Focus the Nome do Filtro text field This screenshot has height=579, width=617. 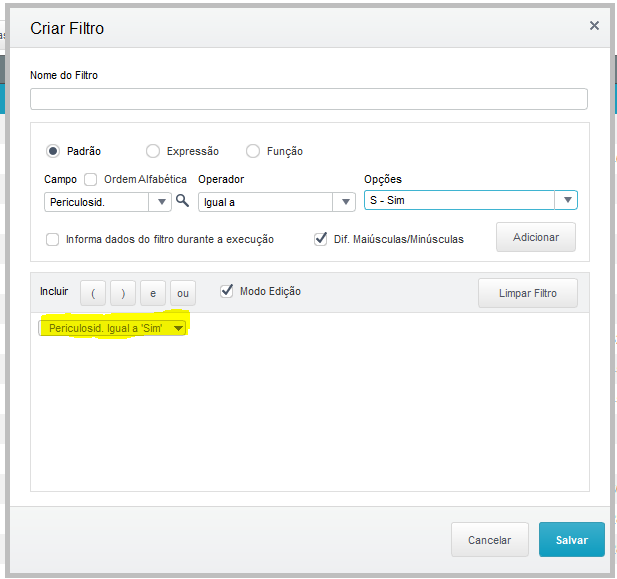click(309, 99)
